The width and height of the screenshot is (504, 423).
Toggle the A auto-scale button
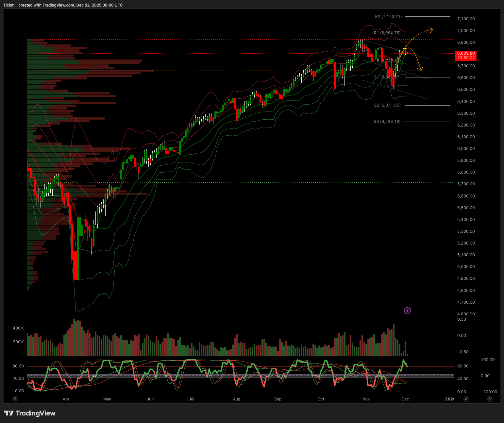tap(466, 399)
